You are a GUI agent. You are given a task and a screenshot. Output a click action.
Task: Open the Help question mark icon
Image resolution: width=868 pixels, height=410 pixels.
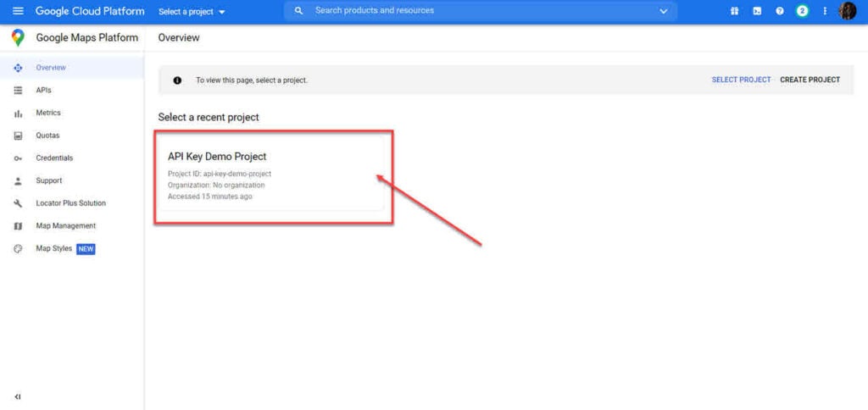780,11
